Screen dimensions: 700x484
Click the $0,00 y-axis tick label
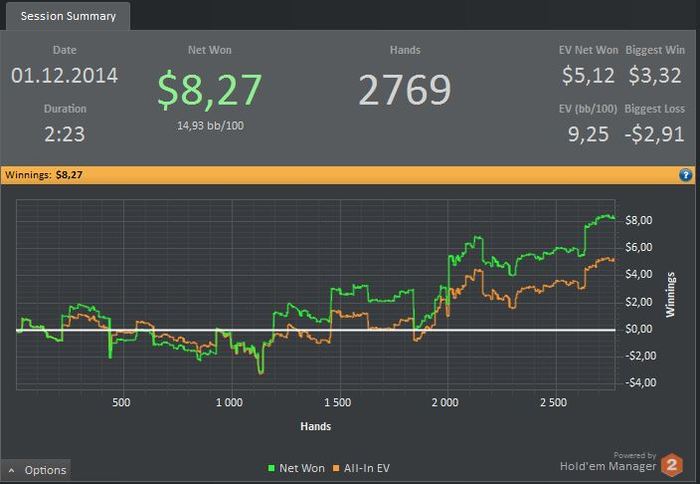[x=639, y=329]
